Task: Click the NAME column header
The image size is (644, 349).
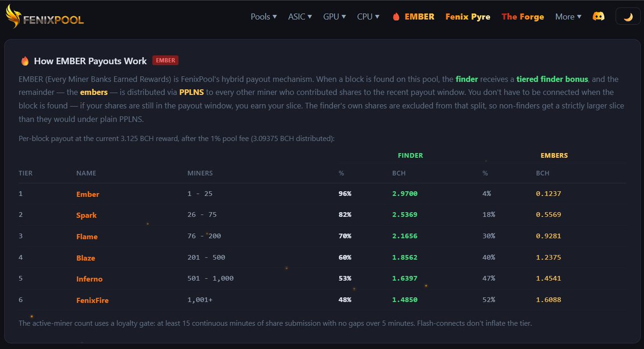Action: [85, 173]
